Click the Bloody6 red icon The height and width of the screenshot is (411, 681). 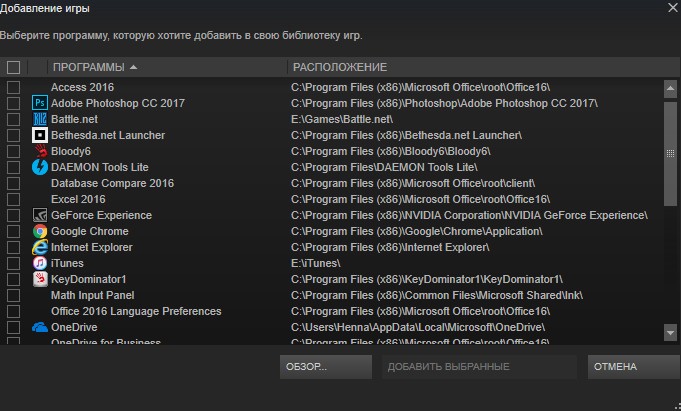tap(40, 151)
